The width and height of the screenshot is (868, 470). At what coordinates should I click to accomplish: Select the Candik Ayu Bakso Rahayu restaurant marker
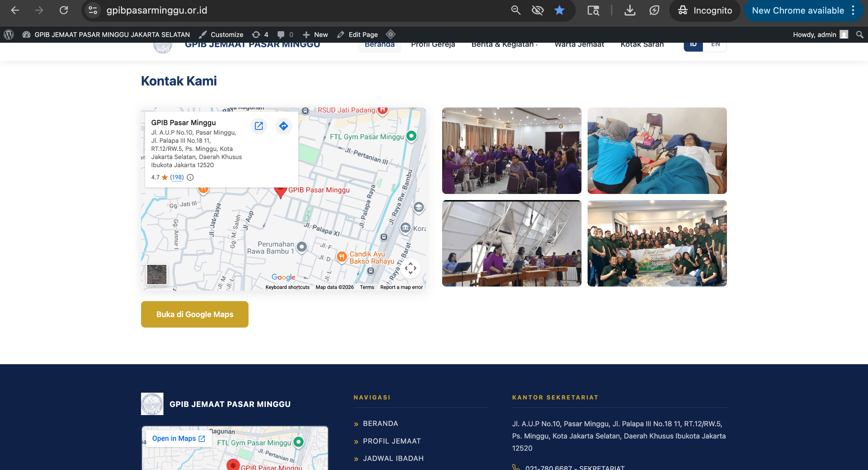[x=341, y=257]
